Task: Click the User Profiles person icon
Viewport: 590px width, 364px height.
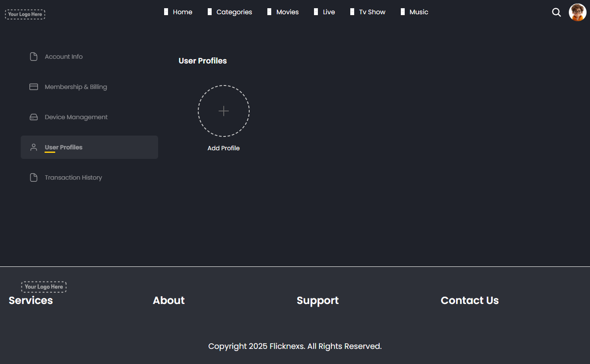Action: click(34, 147)
